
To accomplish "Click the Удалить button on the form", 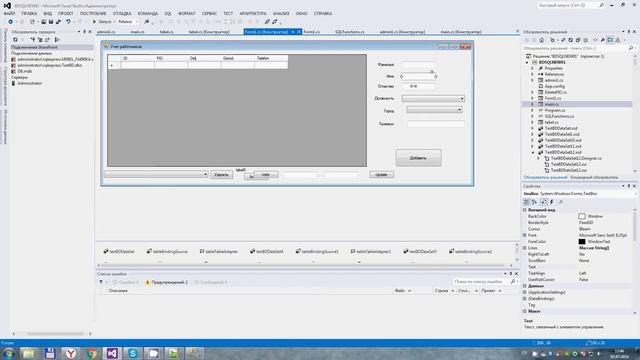I will point(221,175).
